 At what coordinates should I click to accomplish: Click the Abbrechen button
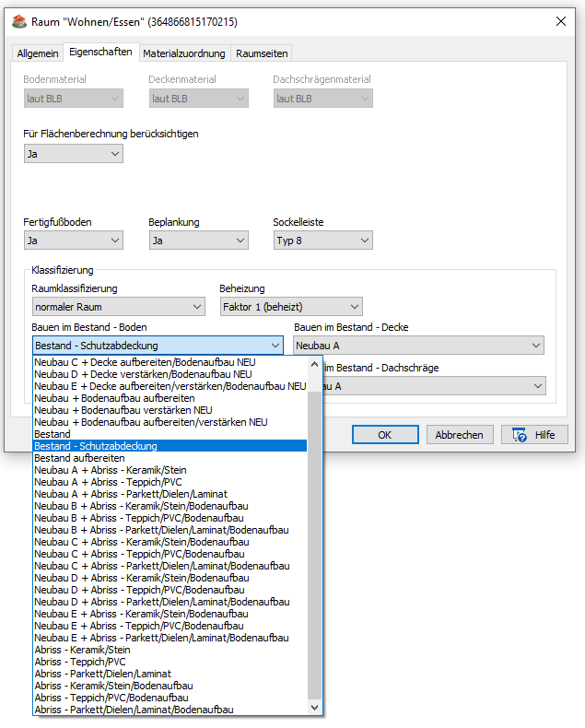459,435
